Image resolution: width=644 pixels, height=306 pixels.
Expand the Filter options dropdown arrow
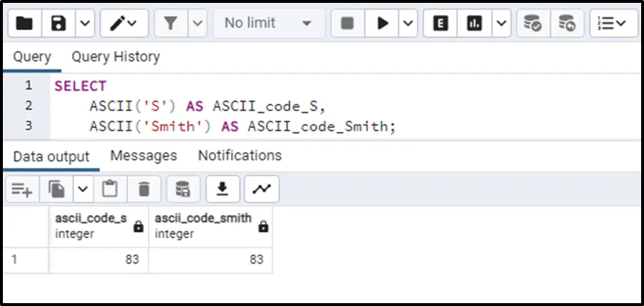(x=197, y=24)
